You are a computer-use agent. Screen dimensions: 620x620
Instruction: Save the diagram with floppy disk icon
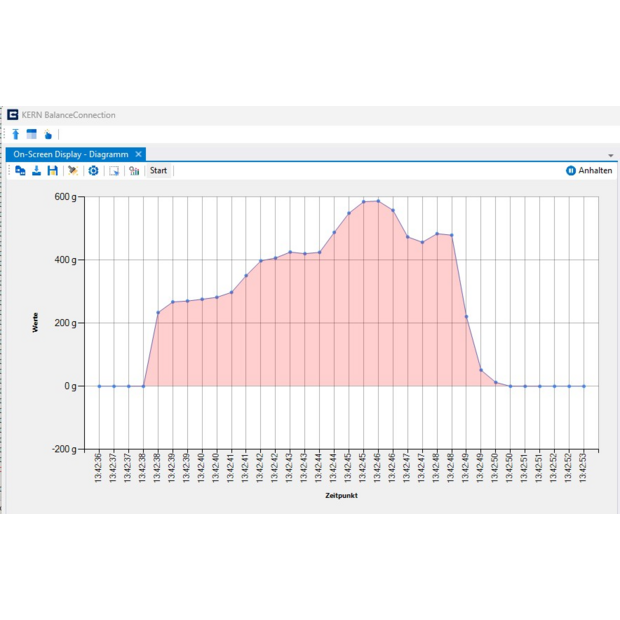point(52,171)
